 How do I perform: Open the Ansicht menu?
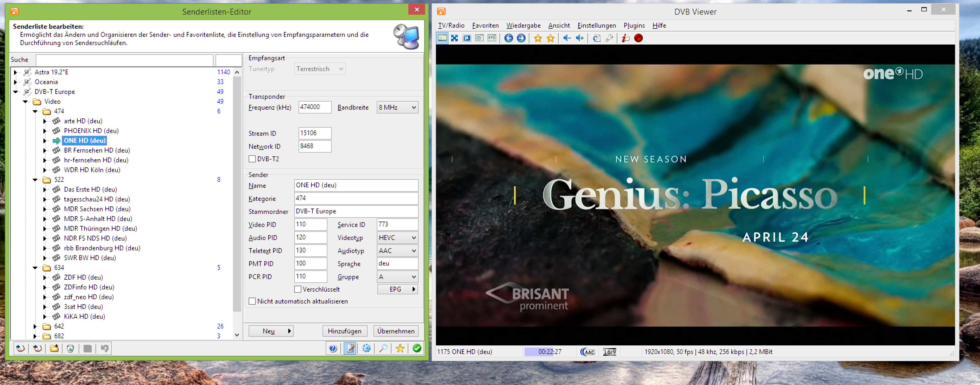click(x=559, y=26)
